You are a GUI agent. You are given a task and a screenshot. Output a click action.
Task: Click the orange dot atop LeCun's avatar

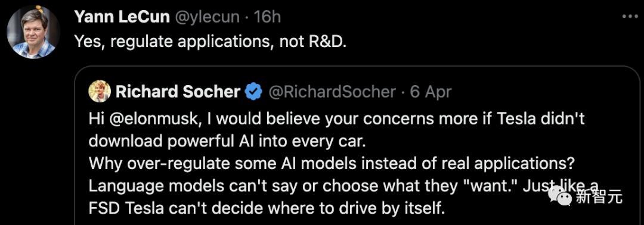click(x=39, y=7)
